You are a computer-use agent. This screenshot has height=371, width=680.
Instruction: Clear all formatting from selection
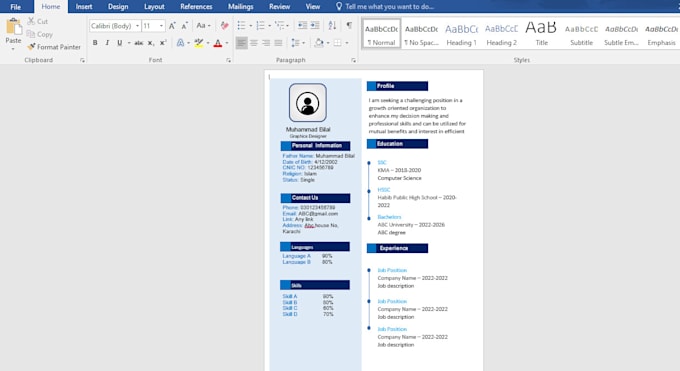[x=224, y=26]
